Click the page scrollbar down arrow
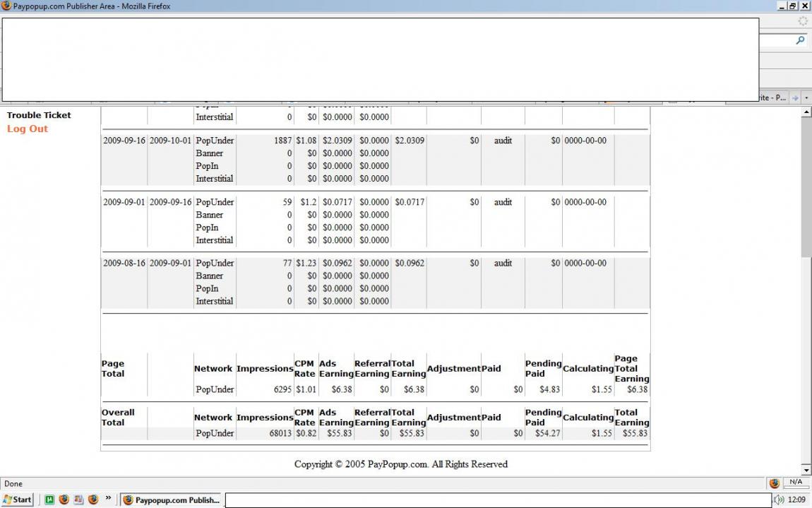Image resolution: width=812 pixels, height=508 pixels. pyautogui.click(x=806, y=471)
